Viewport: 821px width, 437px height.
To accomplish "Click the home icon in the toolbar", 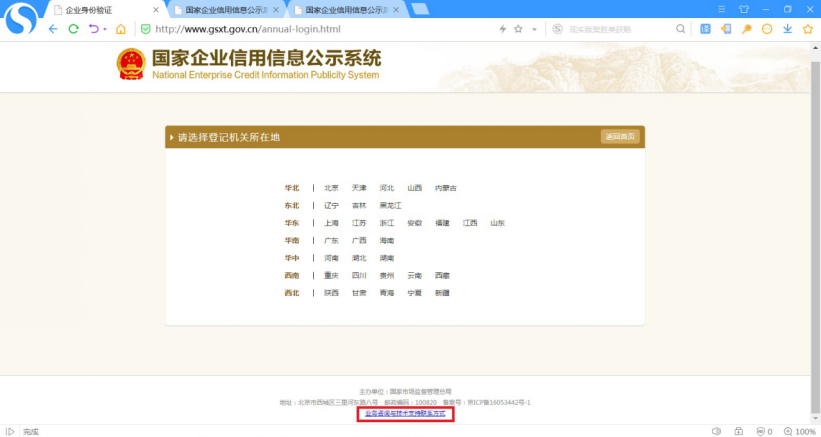I will point(121,29).
